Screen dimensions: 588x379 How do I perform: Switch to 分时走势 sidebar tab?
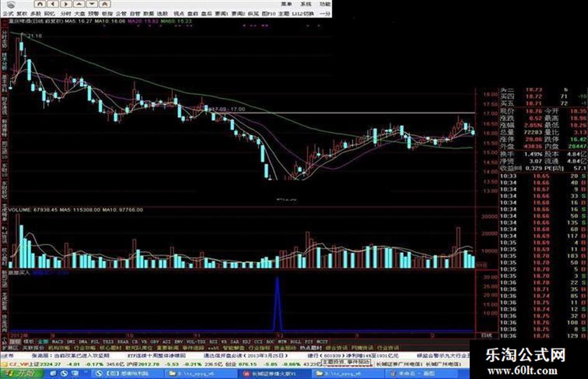click(x=4, y=40)
